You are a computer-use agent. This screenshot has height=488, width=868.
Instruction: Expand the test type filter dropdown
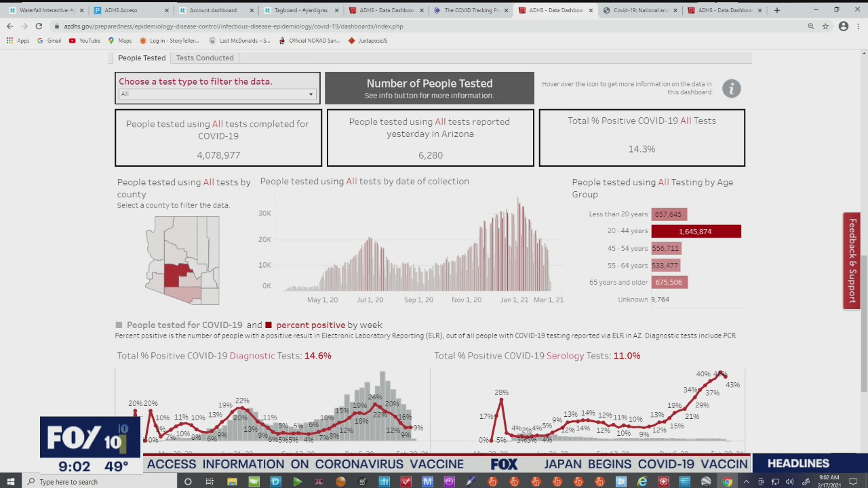[x=217, y=94]
